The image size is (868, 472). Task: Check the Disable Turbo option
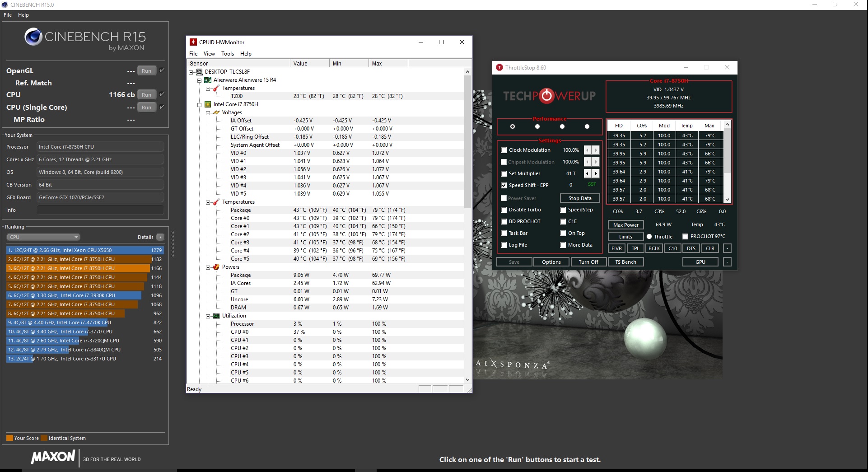tap(504, 210)
